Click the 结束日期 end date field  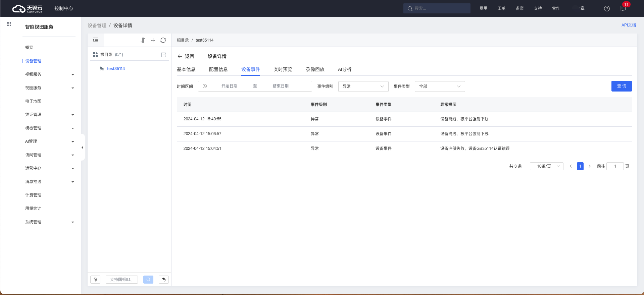[281, 86]
